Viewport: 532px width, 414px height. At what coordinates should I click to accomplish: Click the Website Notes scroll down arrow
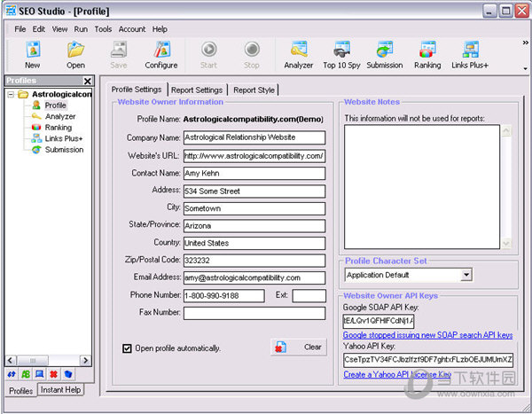click(506, 243)
